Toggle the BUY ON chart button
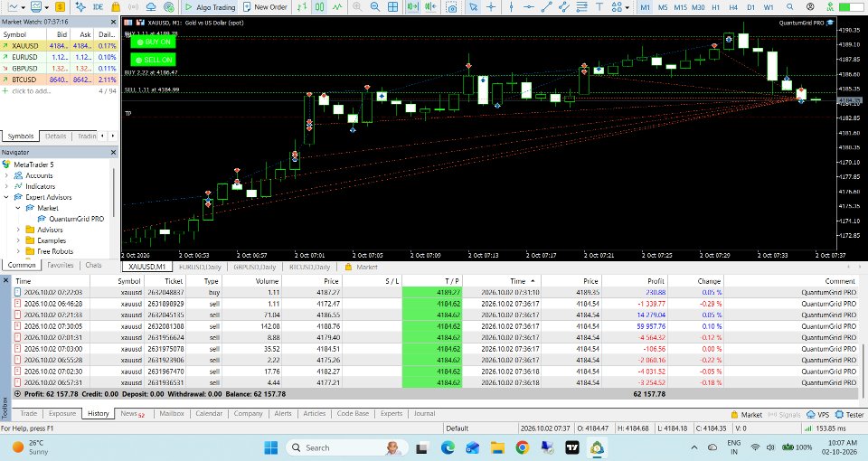868x461 pixels. click(154, 42)
